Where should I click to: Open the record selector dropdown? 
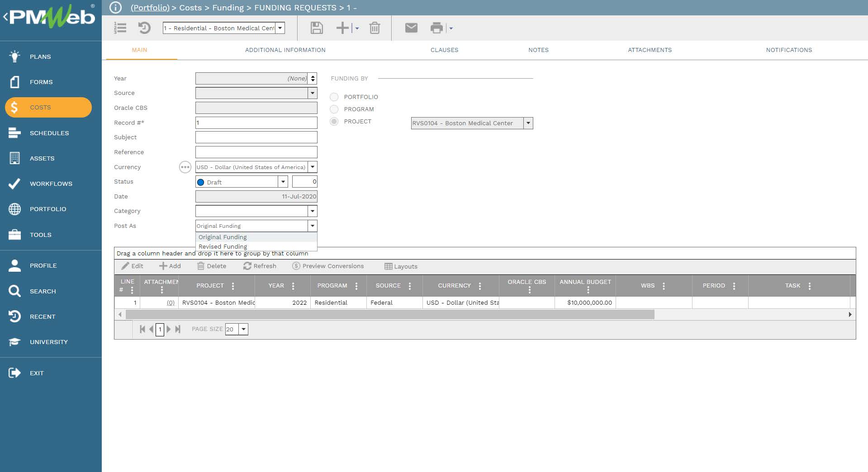click(280, 28)
